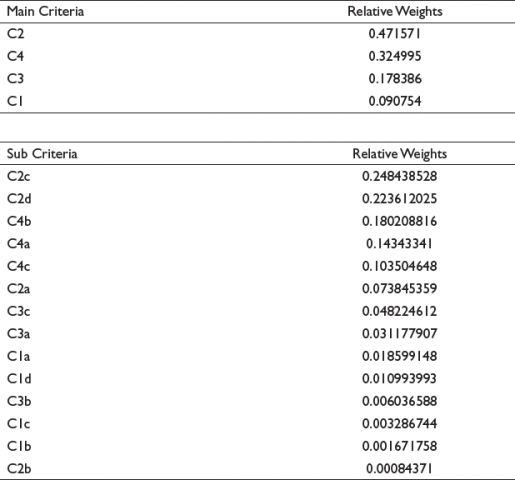
Task: Click the C4a weight 0.14343341
Action: (x=399, y=244)
